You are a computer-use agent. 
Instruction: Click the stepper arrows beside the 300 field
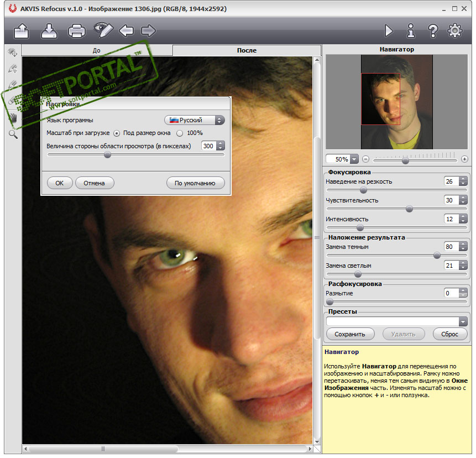click(x=221, y=146)
